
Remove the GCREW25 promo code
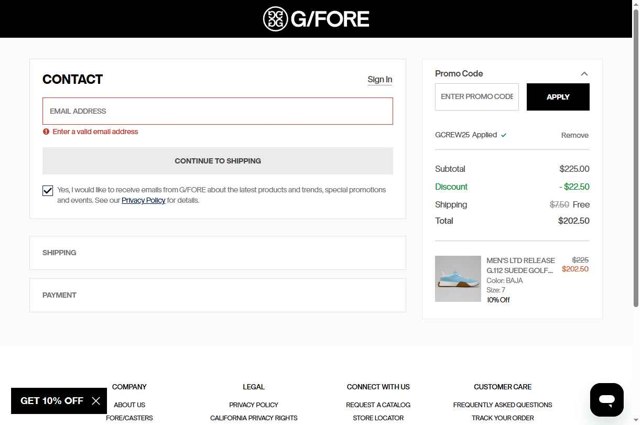tap(575, 135)
